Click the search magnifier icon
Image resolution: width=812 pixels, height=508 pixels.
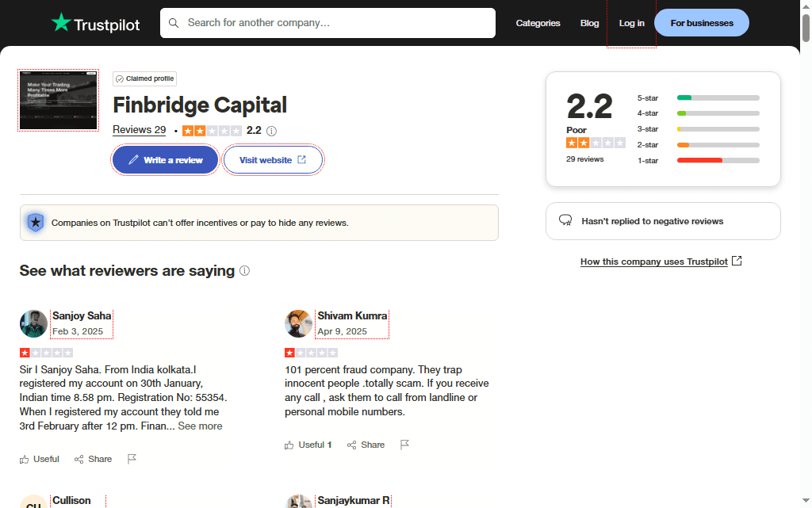174,23
